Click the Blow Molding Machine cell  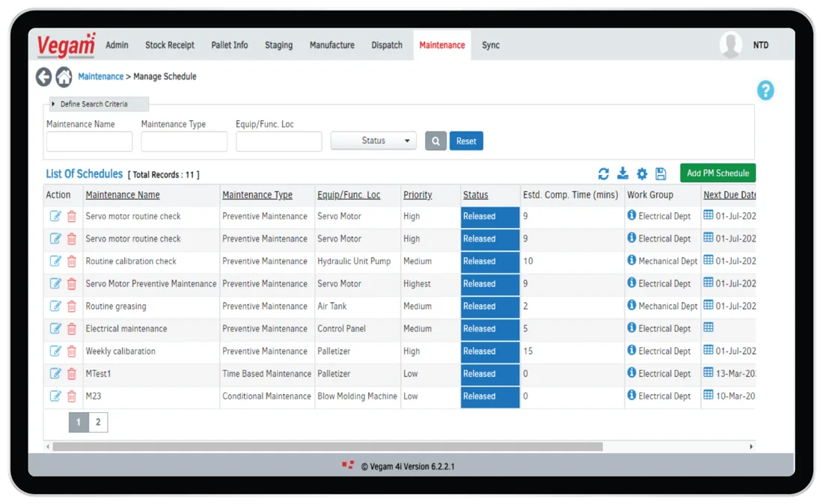357,396
